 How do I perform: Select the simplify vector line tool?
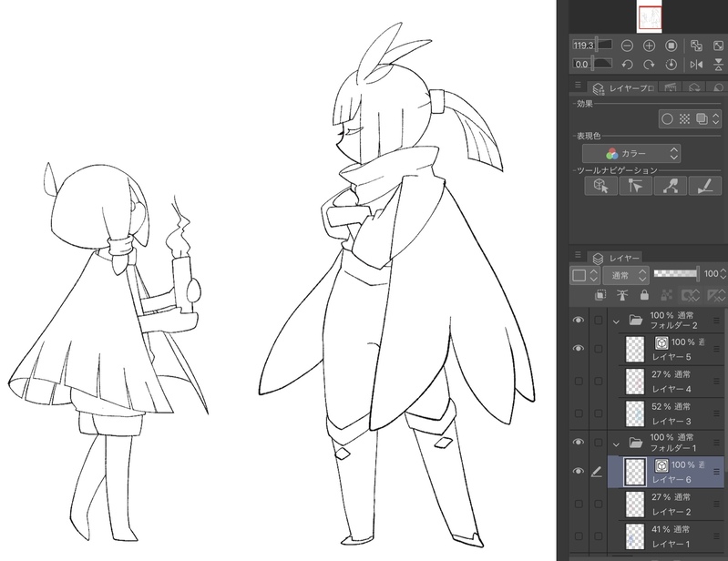click(670, 186)
